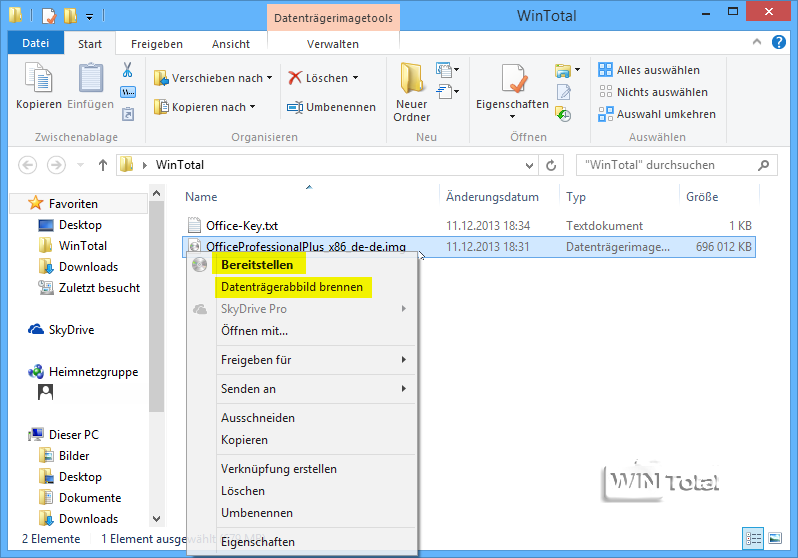Click the history icon in Öffnen group
The width and height of the screenshot is (798, 558).
[x=563, y=114]
